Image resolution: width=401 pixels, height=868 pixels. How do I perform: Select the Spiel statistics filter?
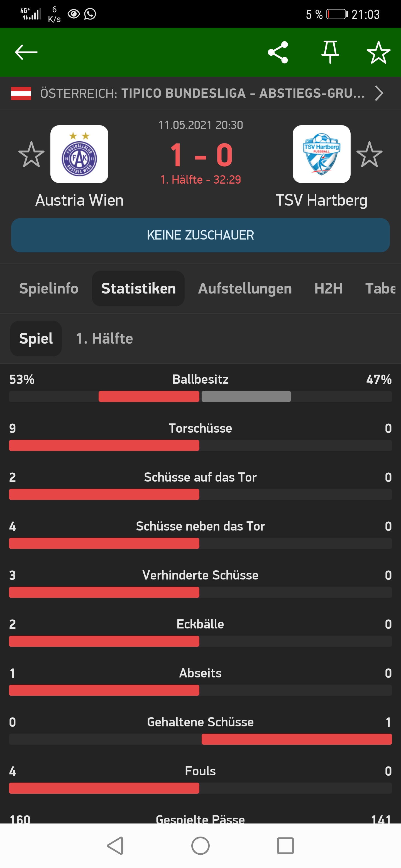click(x=36, y=338)
